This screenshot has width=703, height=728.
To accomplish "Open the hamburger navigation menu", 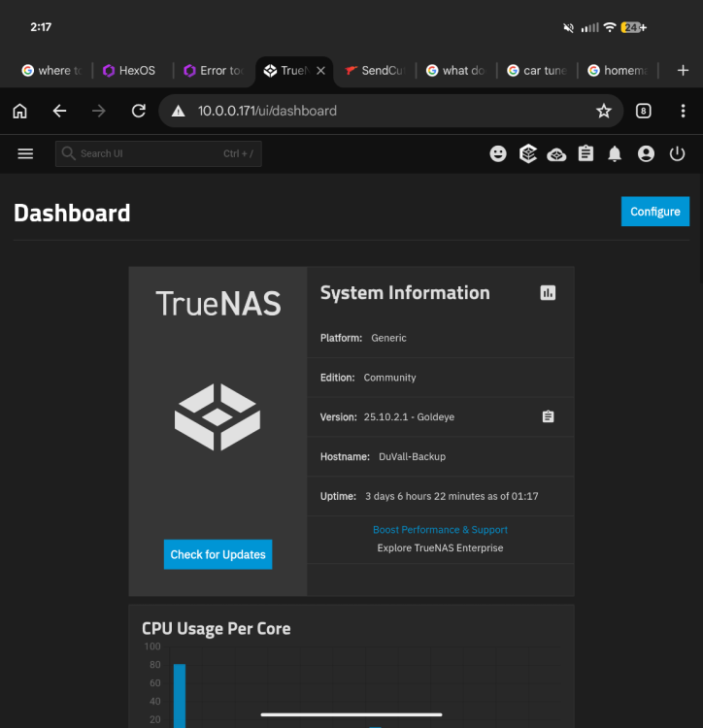I will pos(25,153).
